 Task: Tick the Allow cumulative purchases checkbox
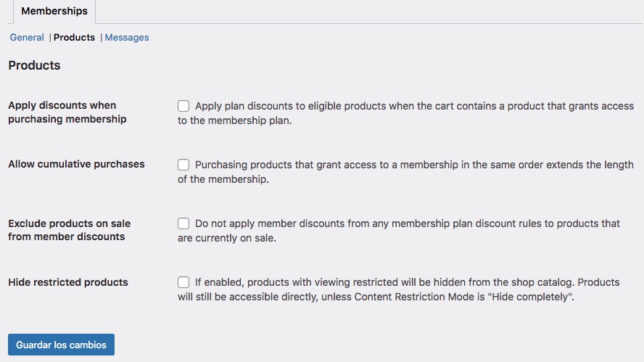[183, 165]
